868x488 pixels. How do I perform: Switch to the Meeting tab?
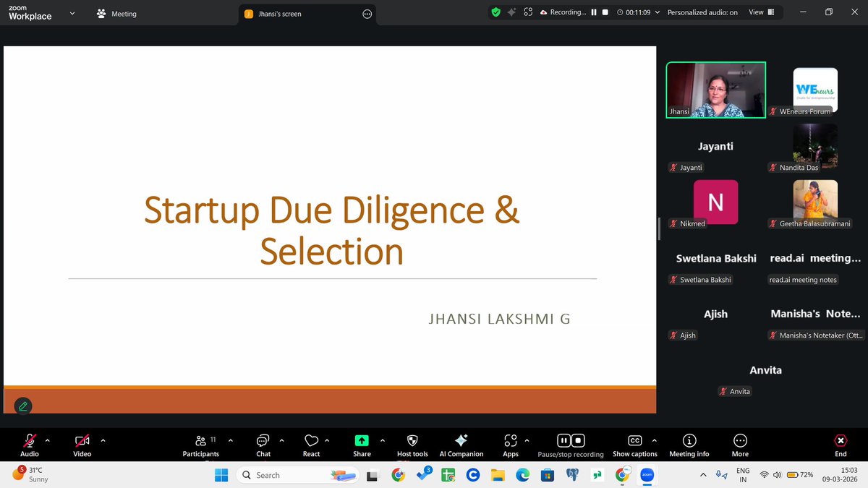pos(116,14)
